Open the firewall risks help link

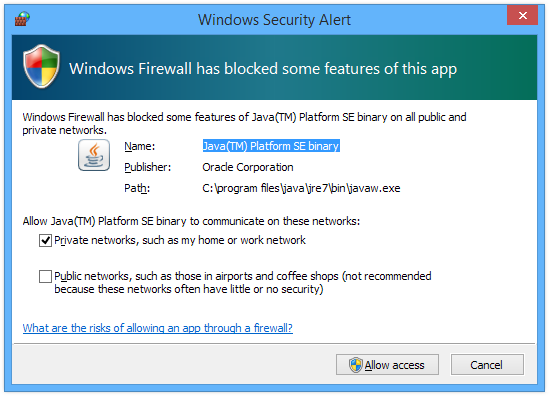point(157,328)
